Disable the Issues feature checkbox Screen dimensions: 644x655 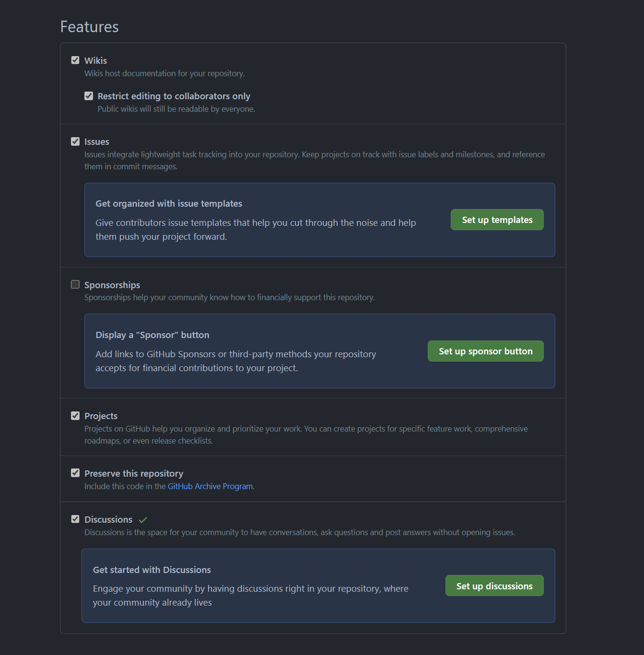(75, 141)
